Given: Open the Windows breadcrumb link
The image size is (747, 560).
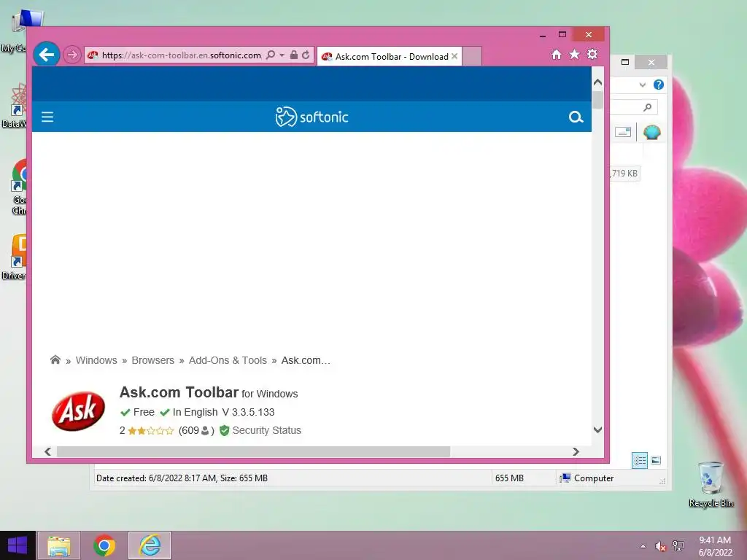Looking at the screenshot, I should 96,360.
